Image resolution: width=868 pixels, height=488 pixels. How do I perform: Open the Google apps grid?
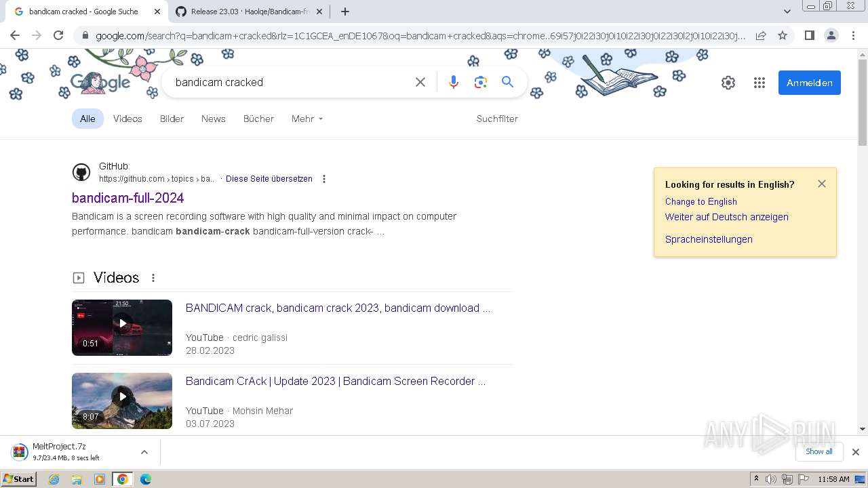[759, 83]
